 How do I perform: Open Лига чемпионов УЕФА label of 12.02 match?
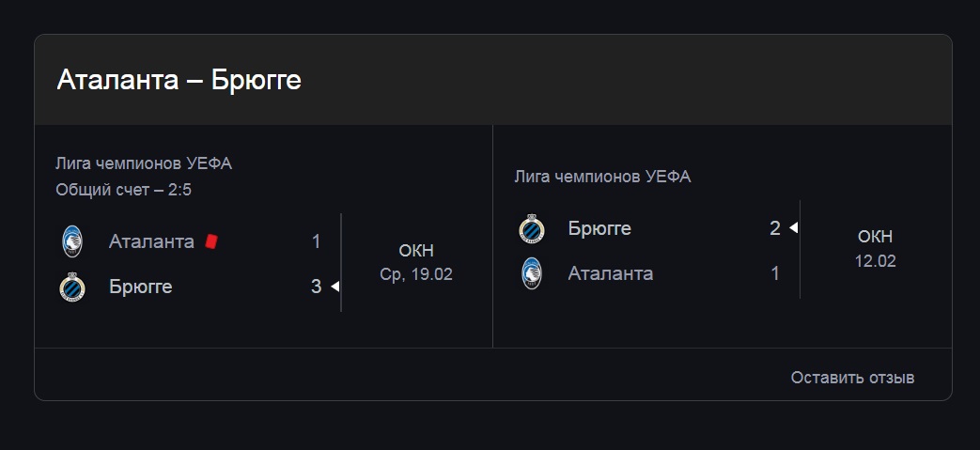(x=602, y=177)
